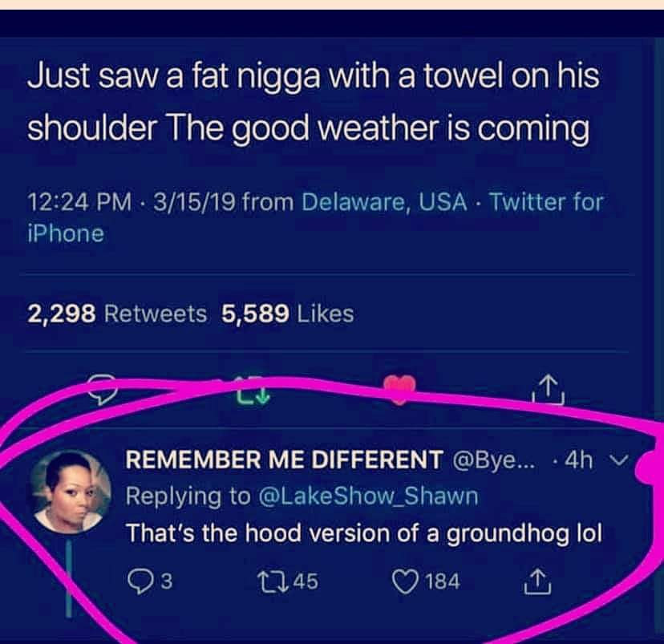Screen dimensions: 664x644
Task: Open the Delaware, USA location link
Action: point(384,201)
